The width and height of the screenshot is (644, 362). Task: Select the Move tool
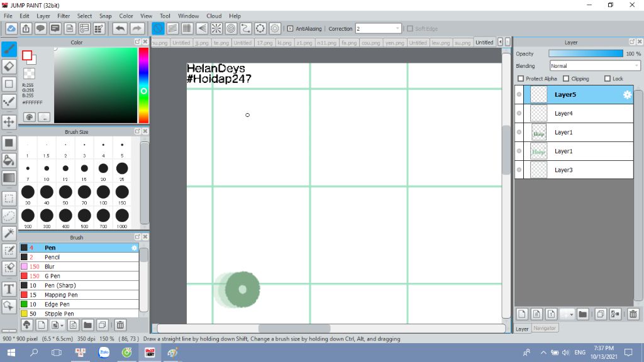click(9, 122)
